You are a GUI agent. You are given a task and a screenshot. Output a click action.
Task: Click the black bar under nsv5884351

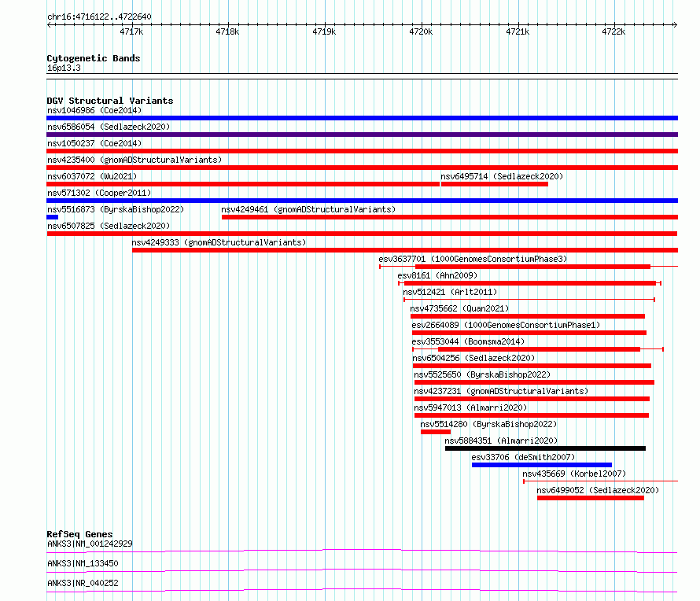coord(545,448)
